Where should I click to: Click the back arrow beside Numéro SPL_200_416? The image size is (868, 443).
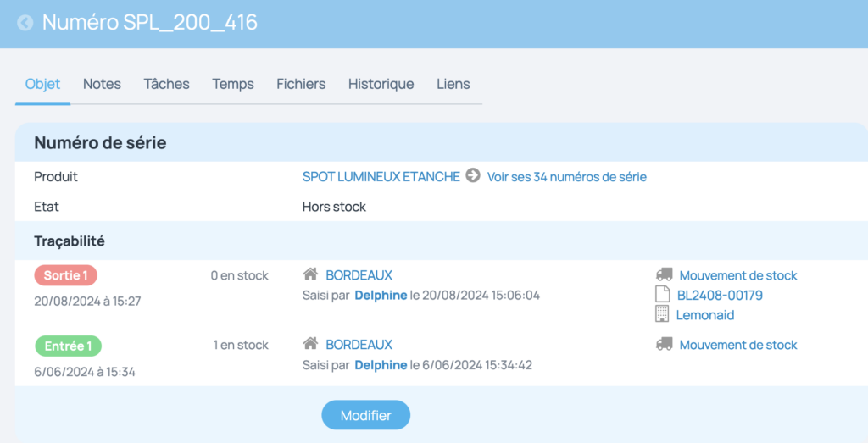pyautogui.click(x=25, y=23)
